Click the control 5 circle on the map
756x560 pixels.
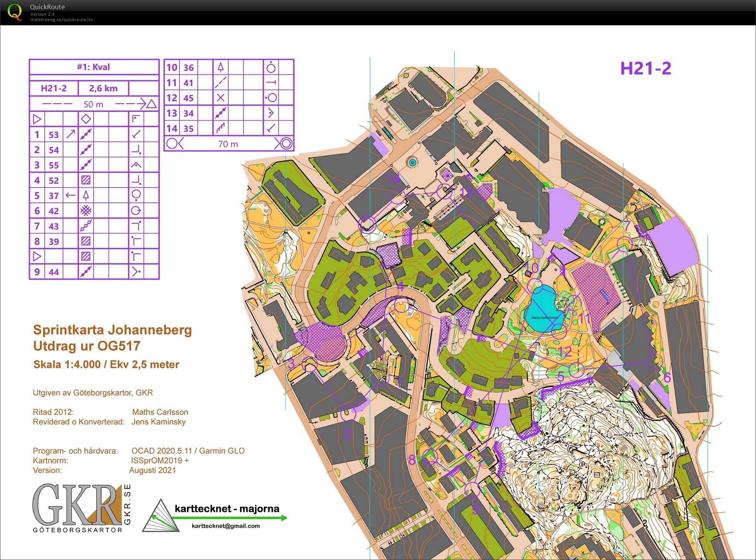[x=576, y=370]
